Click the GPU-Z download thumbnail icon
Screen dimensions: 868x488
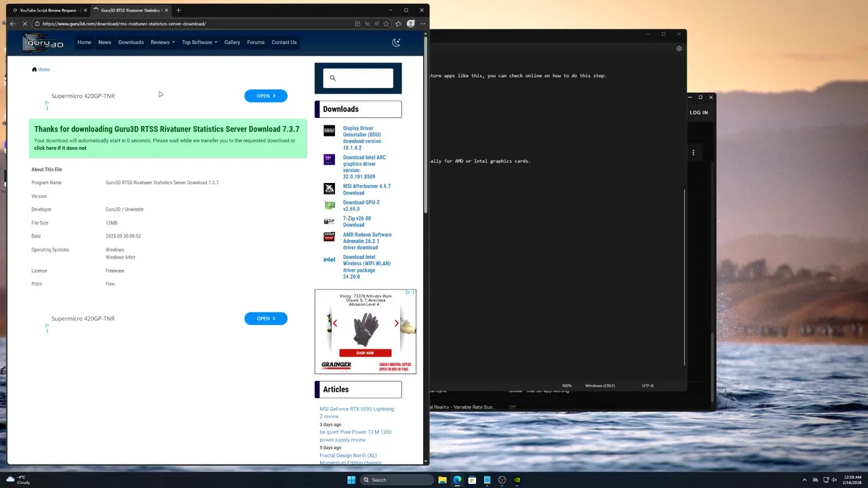(x=329, y=205)
